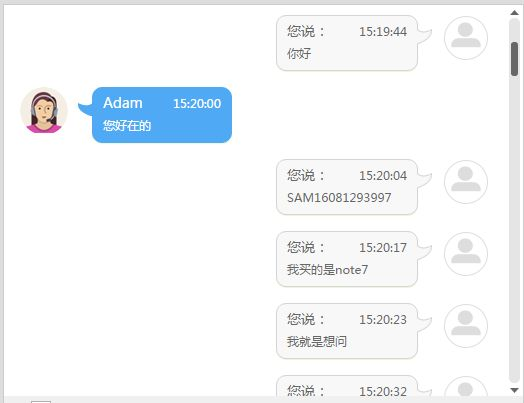
Task: Click user avatar beside 15:19:44 message
Action: [x=466, y=38]
